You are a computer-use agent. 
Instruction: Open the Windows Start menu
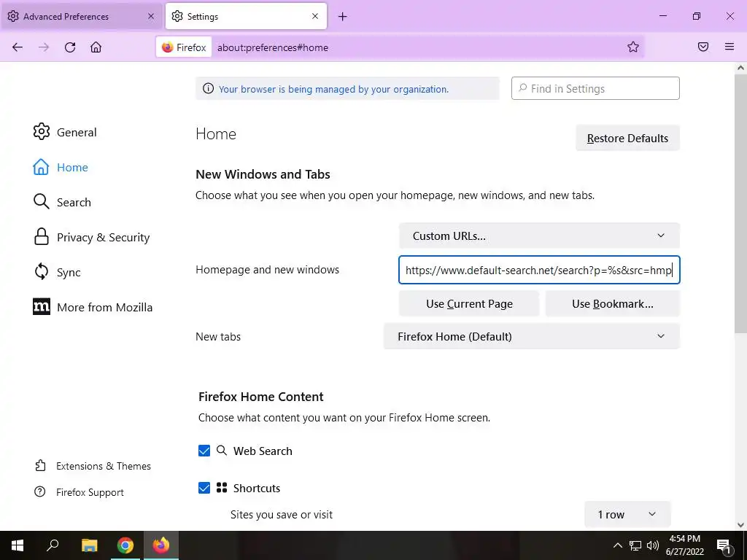pos(18,545)
